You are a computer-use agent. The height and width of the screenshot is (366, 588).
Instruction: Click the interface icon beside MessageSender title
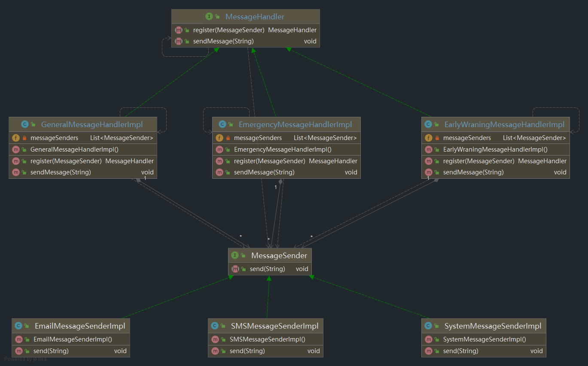(x=235, y=256)
